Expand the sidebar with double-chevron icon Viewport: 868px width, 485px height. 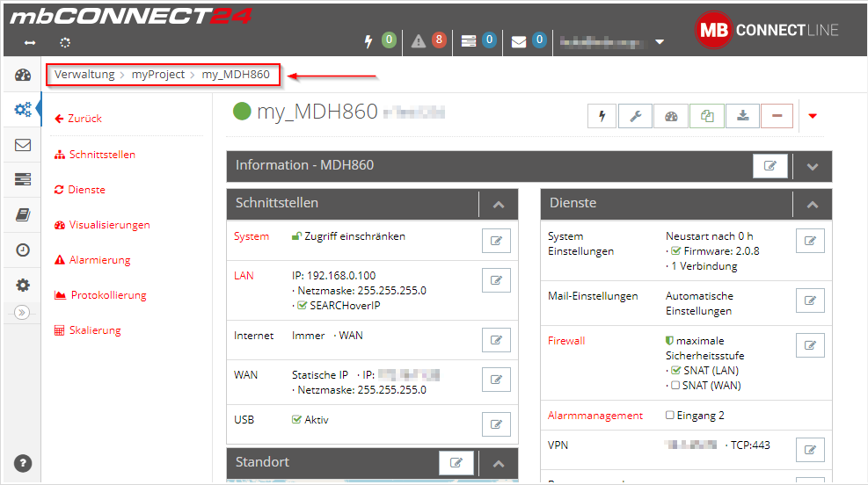[x=22, y=313]
